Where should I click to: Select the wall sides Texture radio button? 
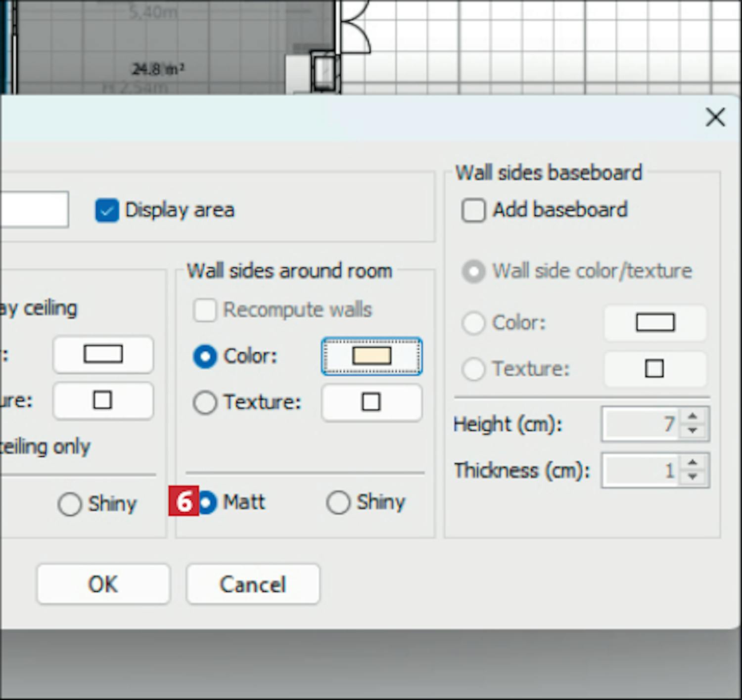click(205, 402)
